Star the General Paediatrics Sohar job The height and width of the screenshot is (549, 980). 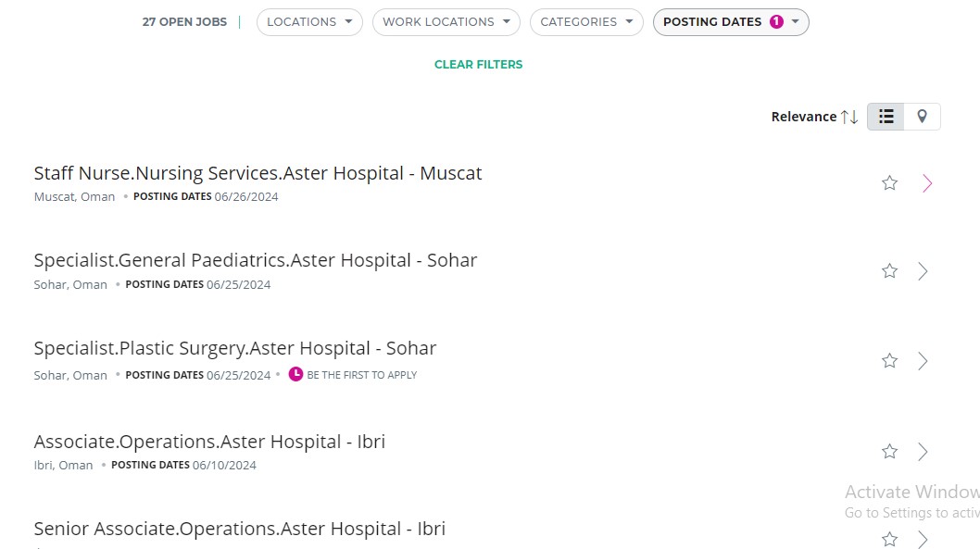[890, 271]
